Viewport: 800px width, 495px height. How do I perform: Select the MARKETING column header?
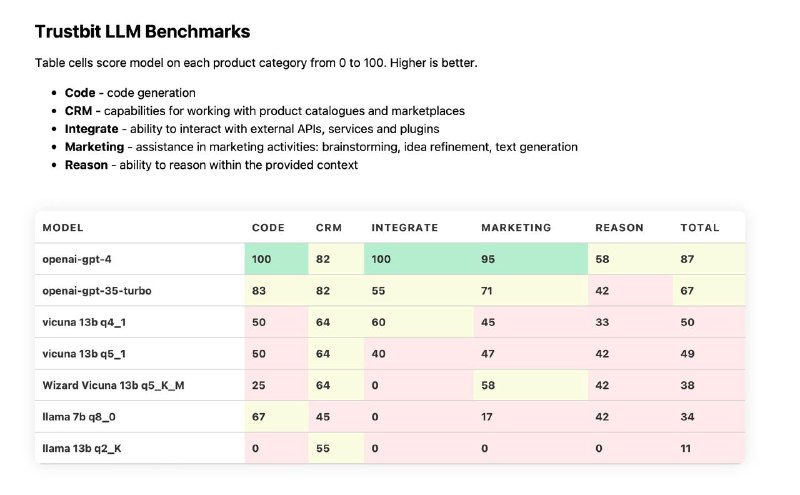click(x=516, y=228)
